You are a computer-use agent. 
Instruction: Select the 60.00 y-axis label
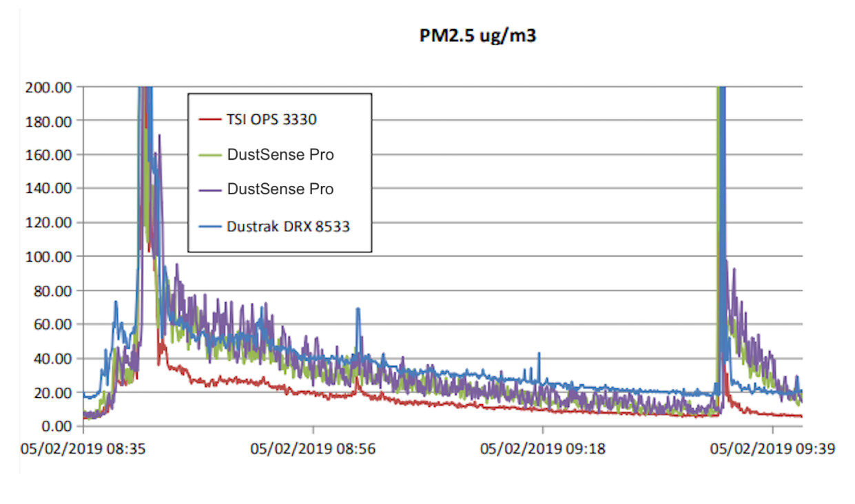pyautogui.click(x=53, y=325)
